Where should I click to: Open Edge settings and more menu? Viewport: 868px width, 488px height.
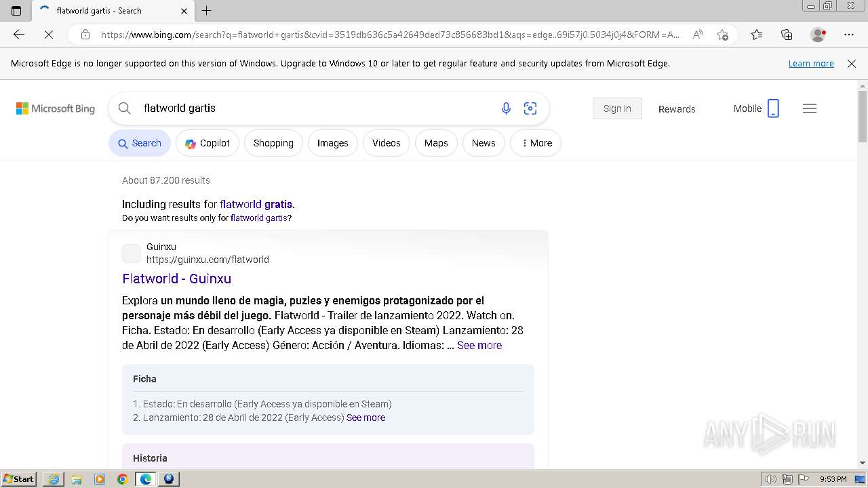(x=849, y=35)
